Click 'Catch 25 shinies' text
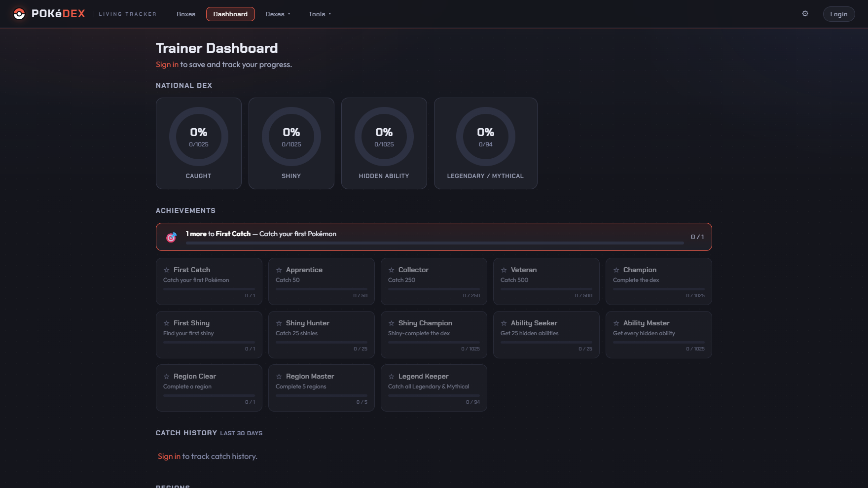868x488 pixels. coord(296,333)
